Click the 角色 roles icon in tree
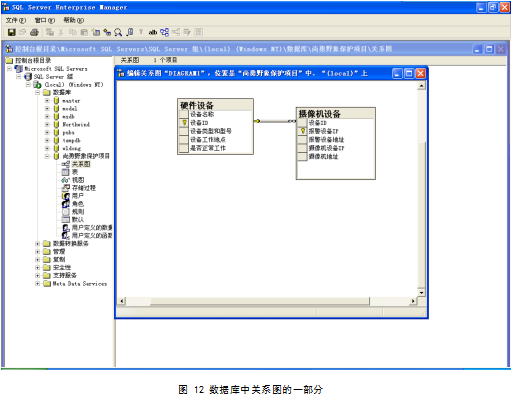This screenshot has width=512, height=397. [66, 204]
